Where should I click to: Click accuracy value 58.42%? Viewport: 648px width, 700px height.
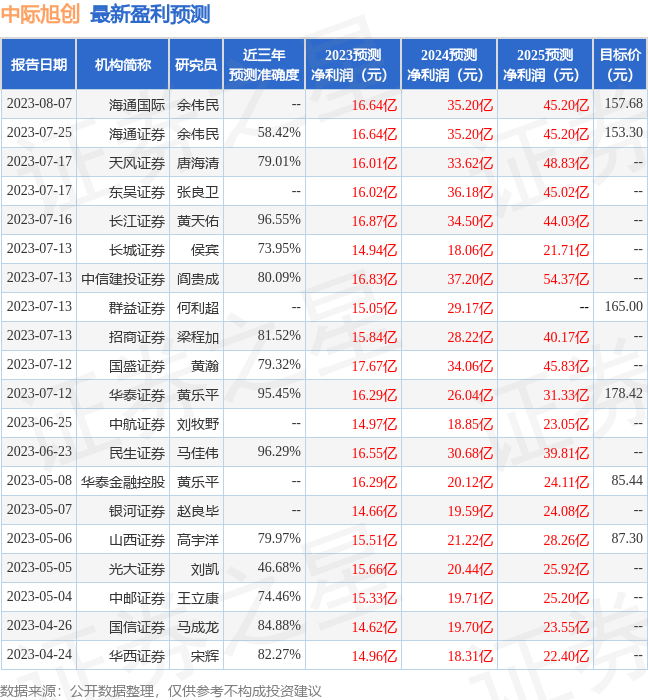(x=279, y=133)
